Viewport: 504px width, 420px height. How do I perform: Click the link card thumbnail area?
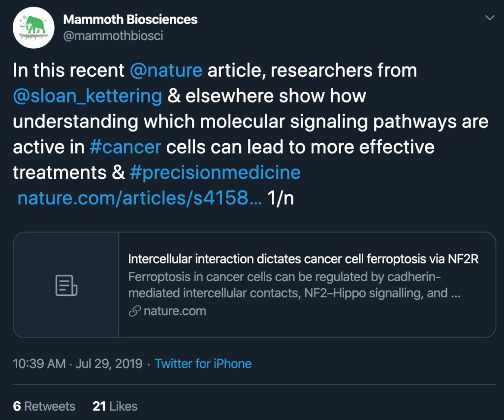(66, 285)
